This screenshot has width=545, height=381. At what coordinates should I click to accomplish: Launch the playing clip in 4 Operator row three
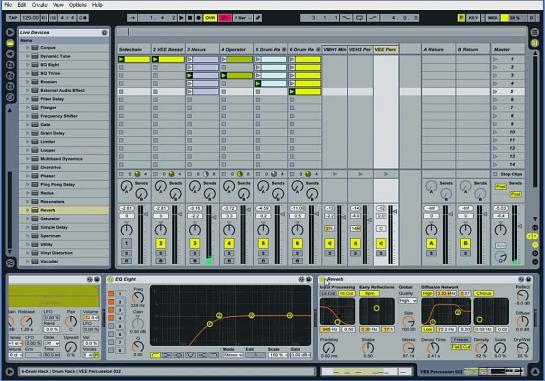[223, 75]
